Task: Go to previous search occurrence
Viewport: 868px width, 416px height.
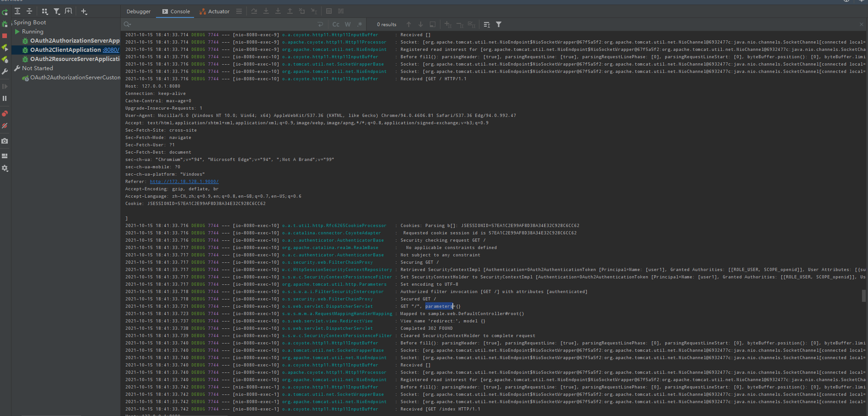Action: [x=409, y=24]
